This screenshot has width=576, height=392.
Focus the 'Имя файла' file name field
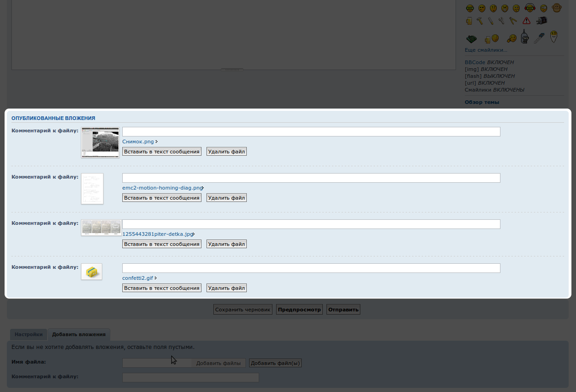click(x=157, y=363)
